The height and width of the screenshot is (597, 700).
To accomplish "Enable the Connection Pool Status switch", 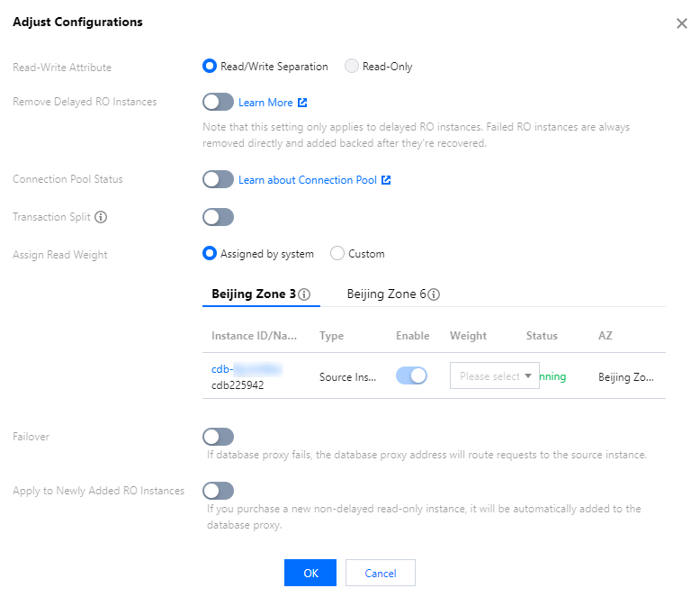I will tap(218, 179).
